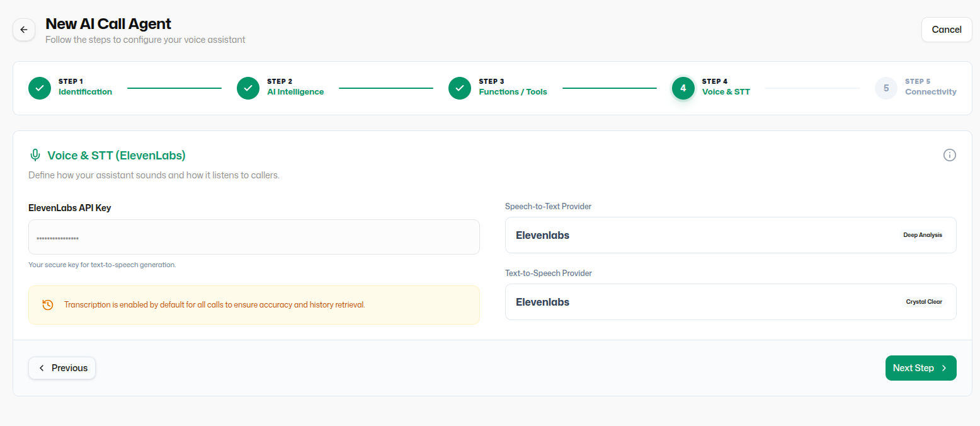This screenshot has width=980, height=426.
Task: Click the Step 5 number circle
Action: pos(886,88)
